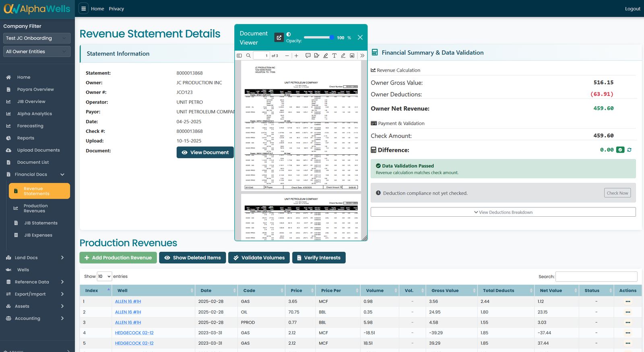Open JIB Overview in sidebar
Screen dimensions: 644x352
pos(31,101)
